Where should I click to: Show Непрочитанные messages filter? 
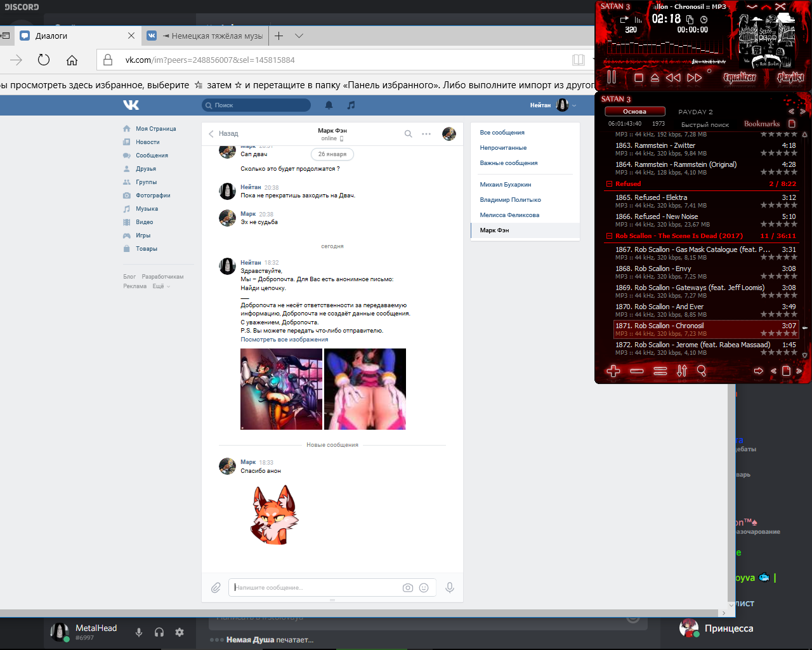tap(503, 148)
